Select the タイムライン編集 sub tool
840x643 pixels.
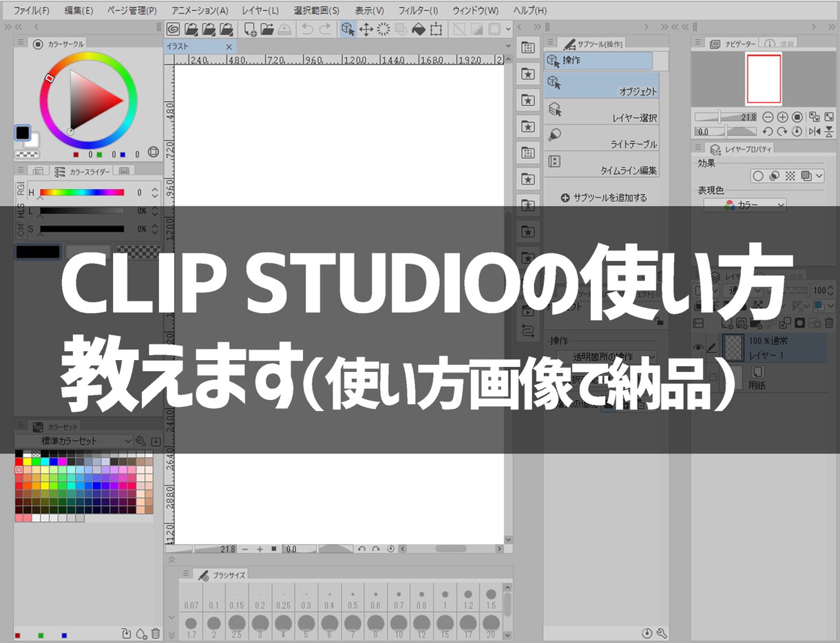click(x=601, y=164)
